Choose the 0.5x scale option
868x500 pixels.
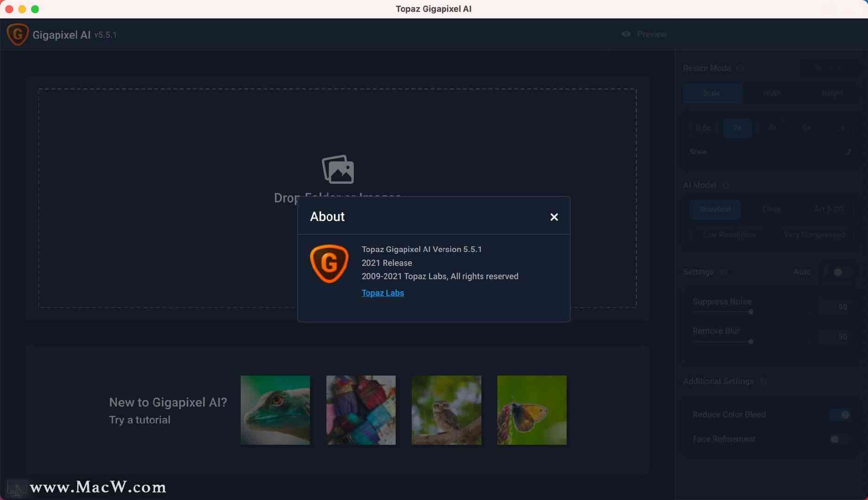click(703, 128)
